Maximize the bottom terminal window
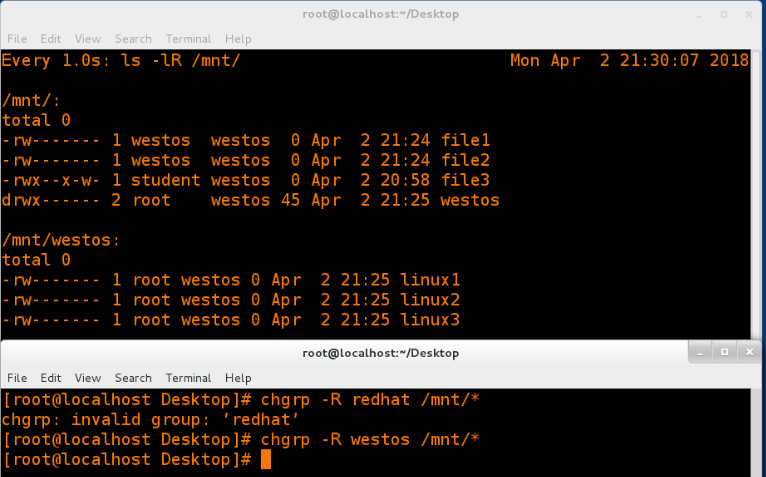The width and height of the screenshot is (766, 477). point(724,352)
